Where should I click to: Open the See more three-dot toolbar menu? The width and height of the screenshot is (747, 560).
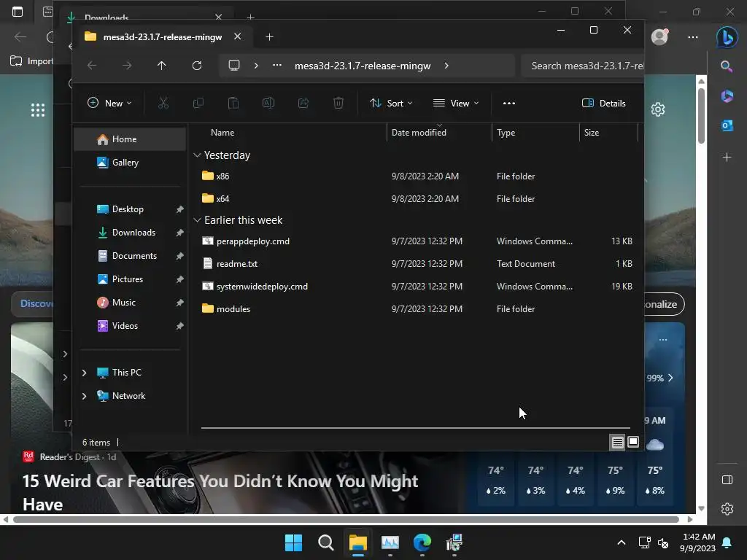tap(508, 103)
